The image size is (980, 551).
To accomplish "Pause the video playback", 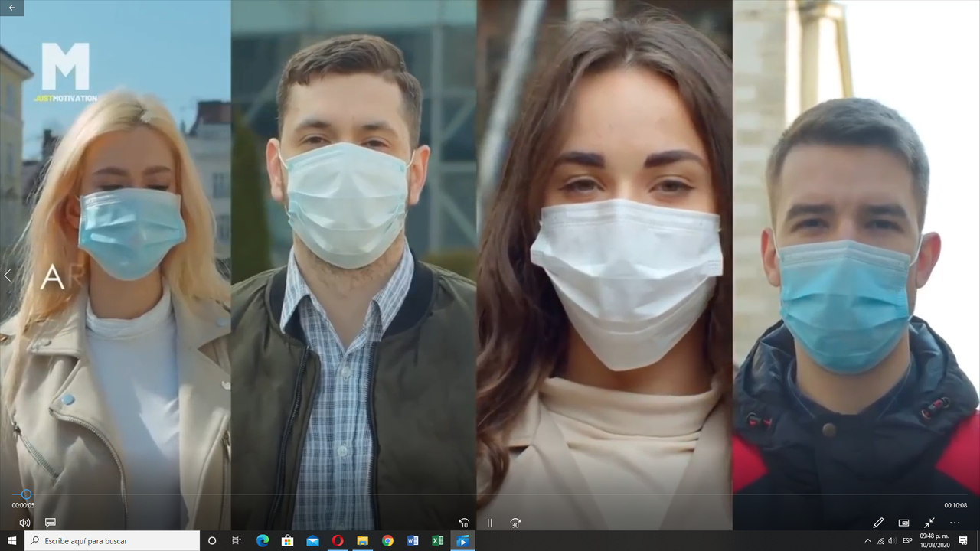I will point(490,523).
